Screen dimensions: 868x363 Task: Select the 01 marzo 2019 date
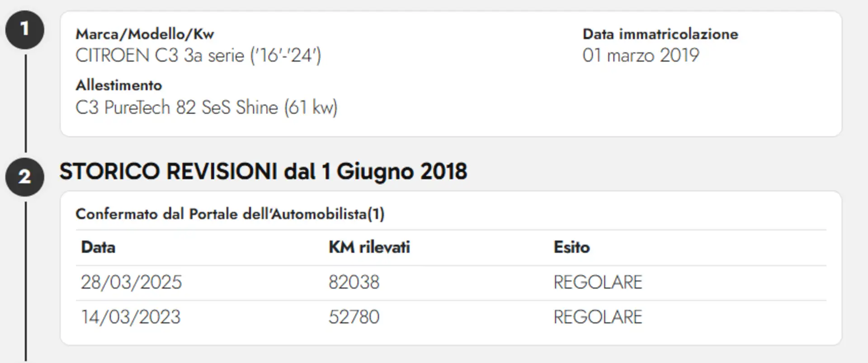641,56
